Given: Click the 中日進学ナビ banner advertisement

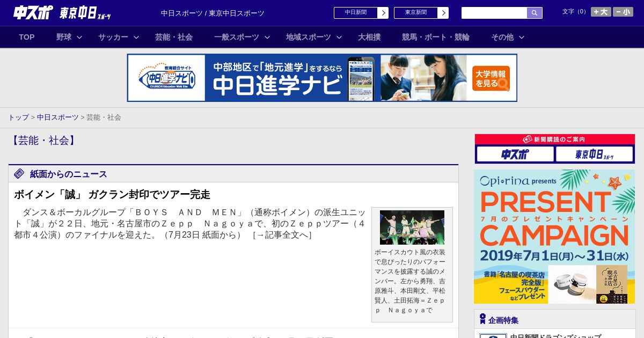Looking at the screenshot, I should (x=322, y=78).
